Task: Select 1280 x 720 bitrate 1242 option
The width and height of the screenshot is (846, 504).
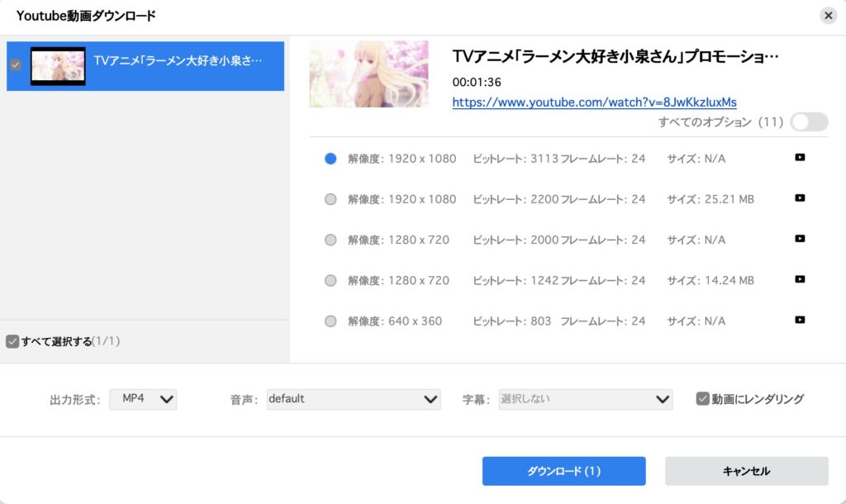Action: pyautogui.click(x=330, y=281)
